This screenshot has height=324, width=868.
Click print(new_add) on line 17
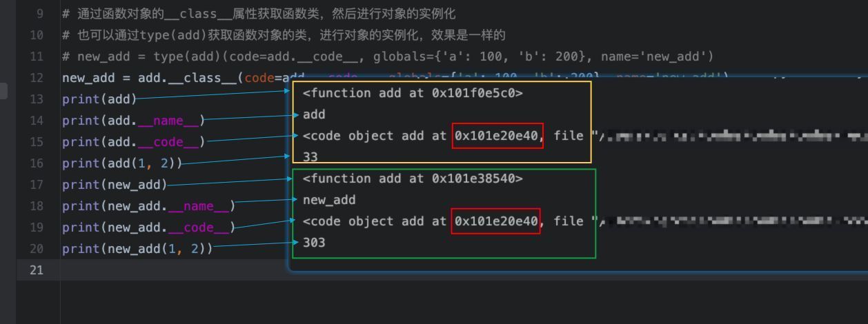pyautogui.click(x=115, y=185)
